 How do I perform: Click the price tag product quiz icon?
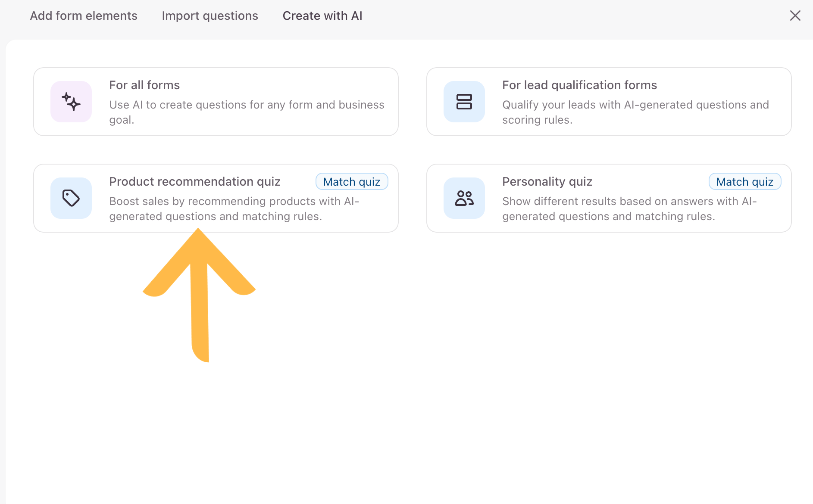(71, 198)
